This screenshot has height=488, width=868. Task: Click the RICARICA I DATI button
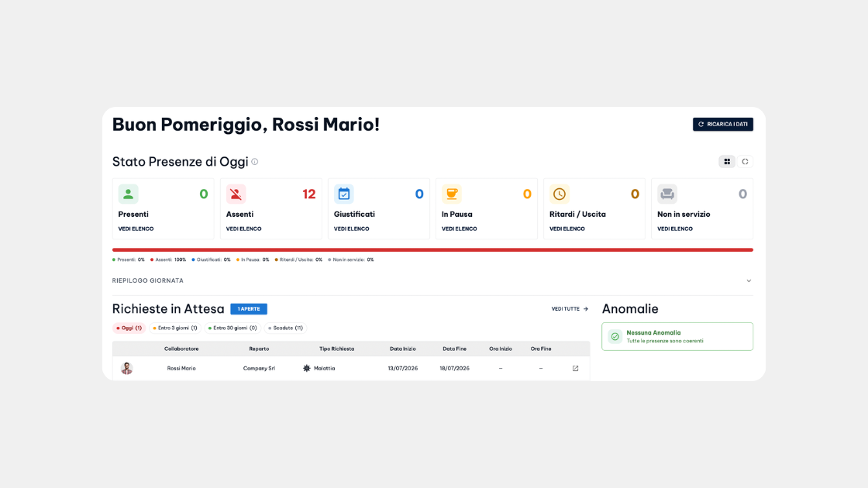point(722,124)
